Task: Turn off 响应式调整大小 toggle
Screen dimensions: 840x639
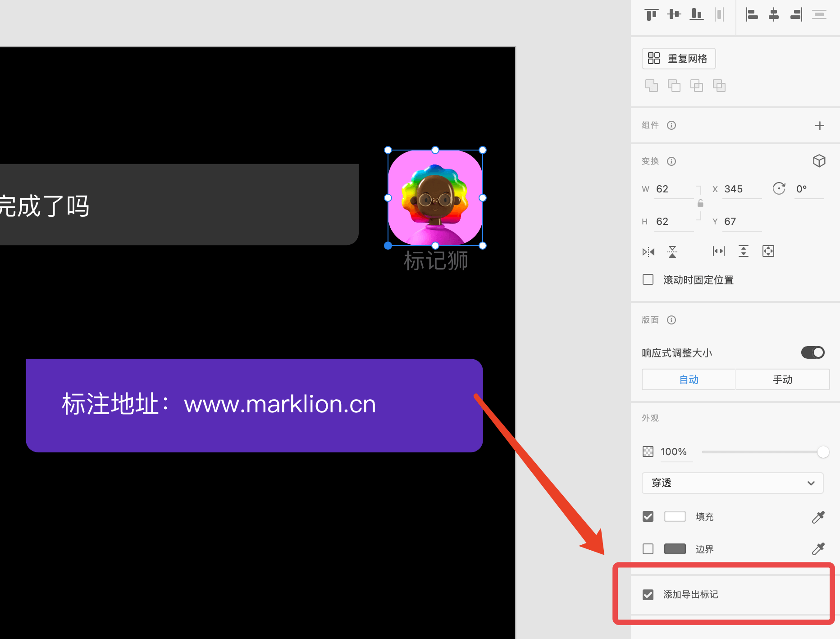Action: (x=813, y=352)
